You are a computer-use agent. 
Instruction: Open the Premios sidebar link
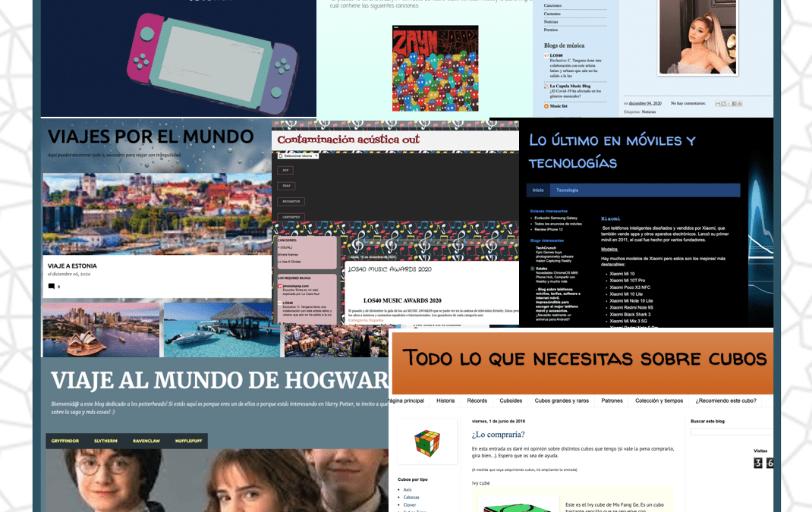point(550,30)
